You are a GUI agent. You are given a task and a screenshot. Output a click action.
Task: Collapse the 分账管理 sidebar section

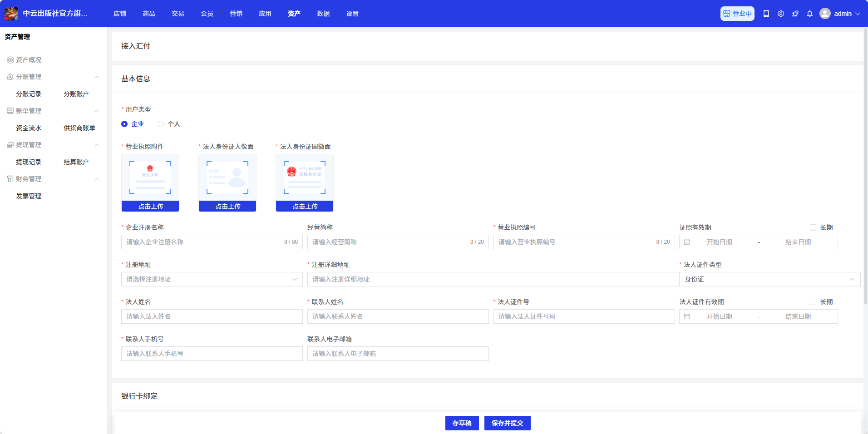(97, 77)
